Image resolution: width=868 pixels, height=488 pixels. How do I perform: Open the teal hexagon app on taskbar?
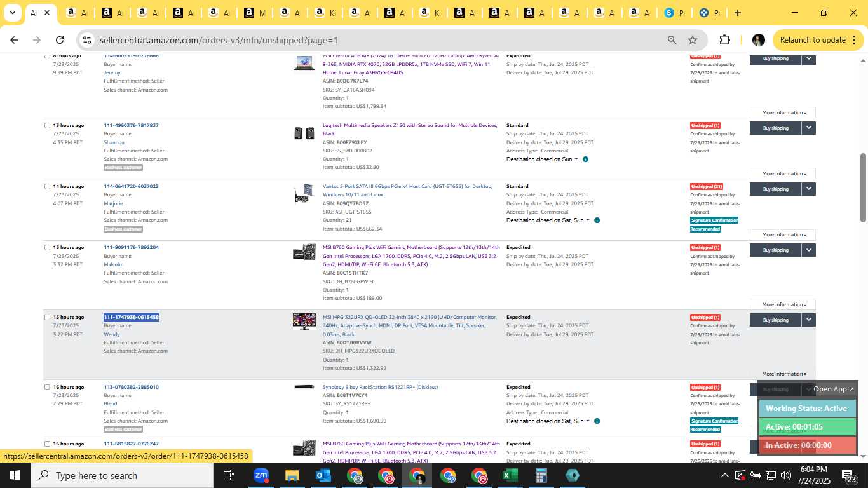tap(572, 475)
